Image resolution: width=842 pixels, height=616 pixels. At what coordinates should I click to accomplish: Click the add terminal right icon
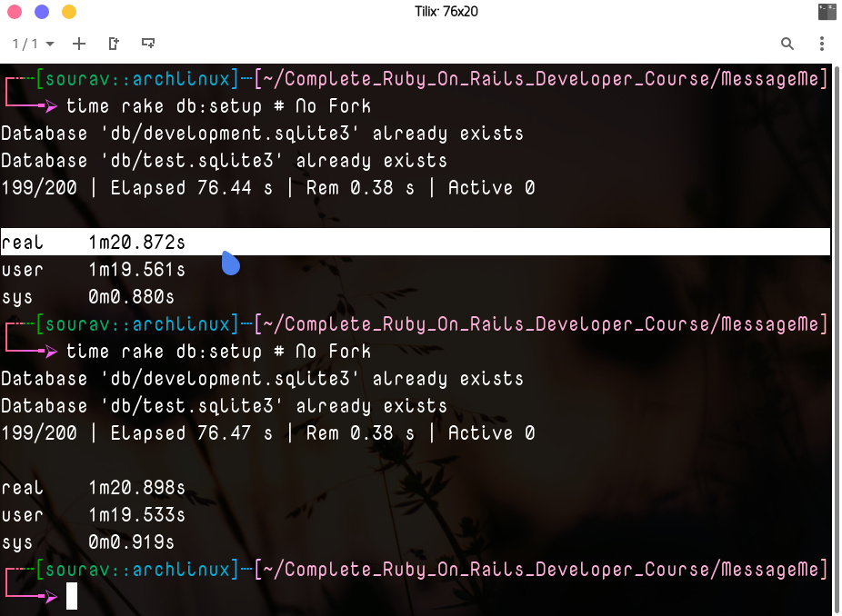(x=114, y=44)
